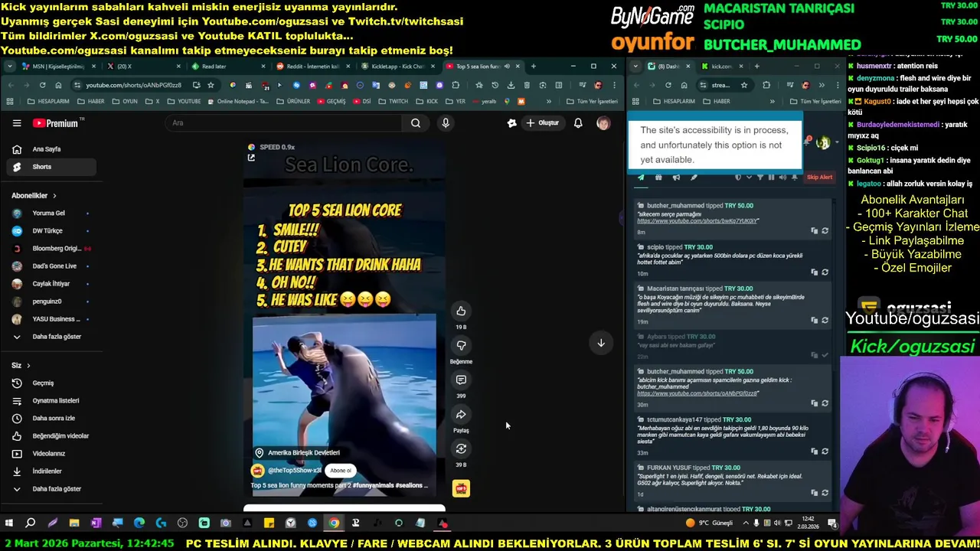Screen dimensions: 980x551
Task: Mute alert sound in dashboard toolbar
Action: click(782, 178)
